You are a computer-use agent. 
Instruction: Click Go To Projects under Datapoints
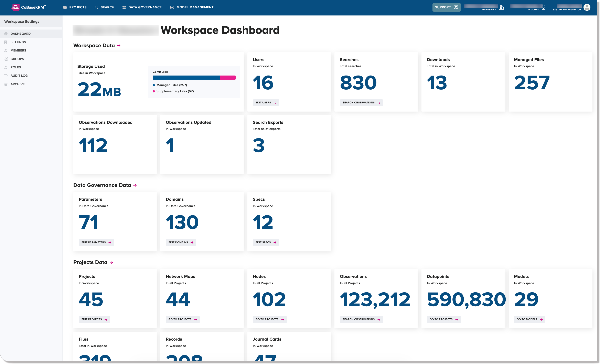pos(444,319)
